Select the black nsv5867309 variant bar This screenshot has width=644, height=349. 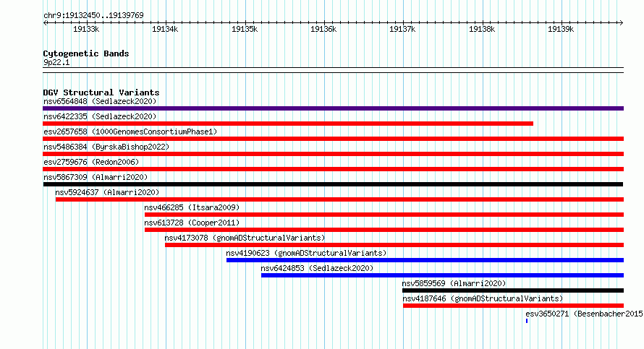(x=333, y=184)
